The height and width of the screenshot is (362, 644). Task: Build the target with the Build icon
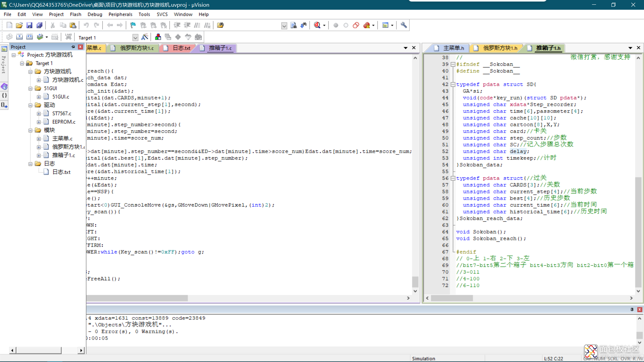tap(19, 37)
